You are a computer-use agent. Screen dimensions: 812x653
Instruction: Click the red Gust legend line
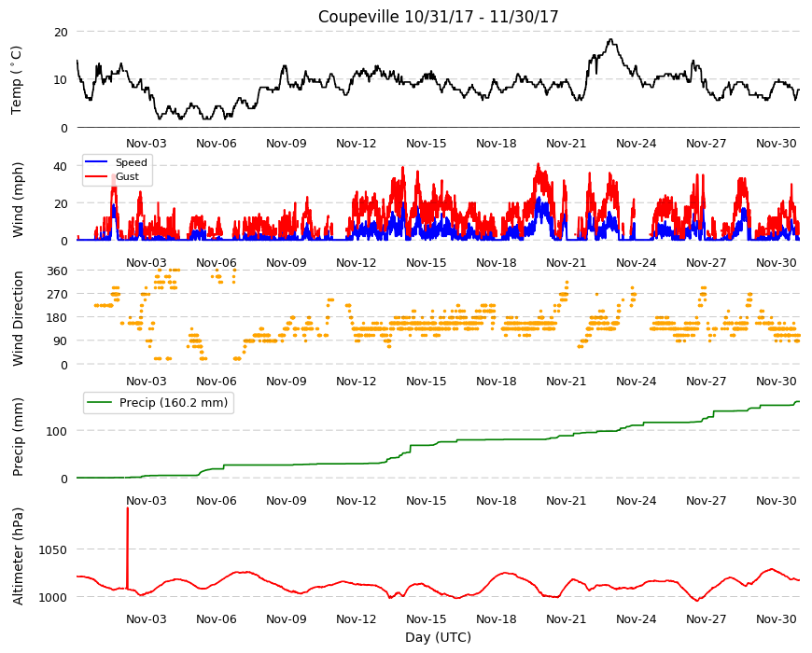96,176
